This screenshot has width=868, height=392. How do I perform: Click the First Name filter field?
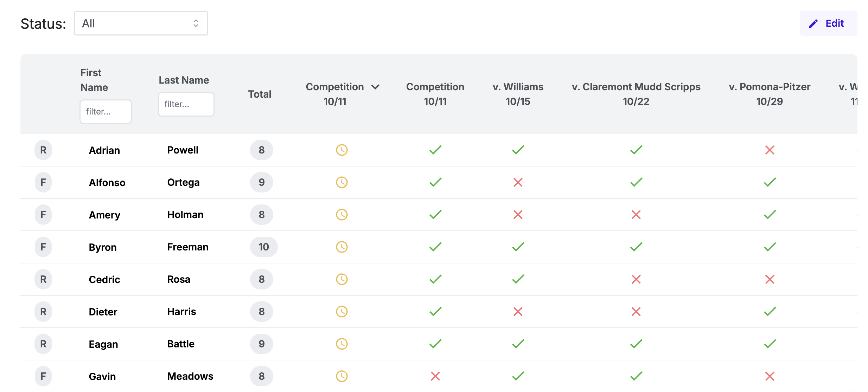(106, 111)
